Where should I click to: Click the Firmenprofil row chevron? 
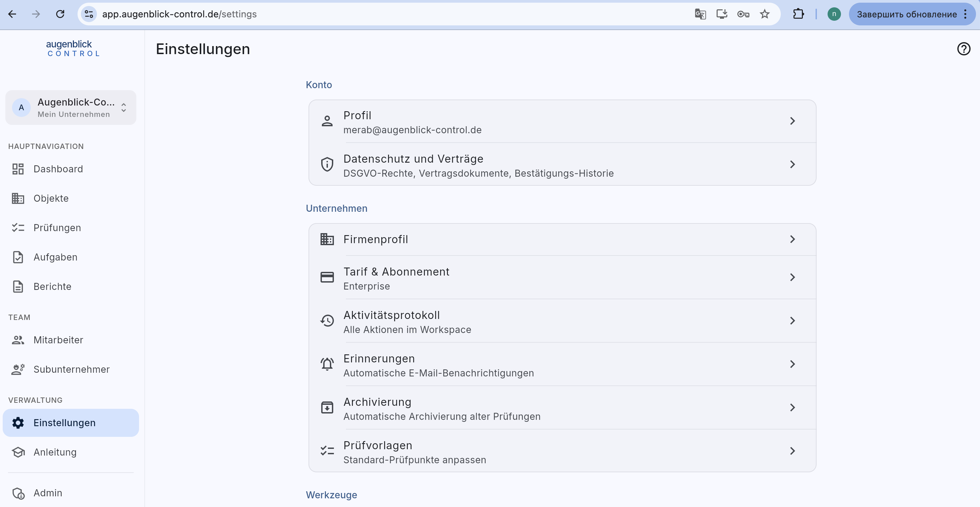[x=792, y=239]
